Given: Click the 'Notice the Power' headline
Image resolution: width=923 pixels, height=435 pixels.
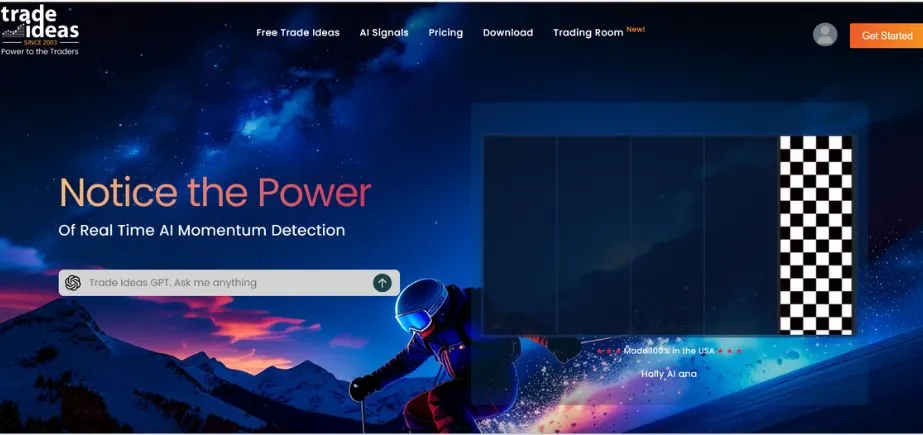Looking at the screenshot, I should (215, 192).
